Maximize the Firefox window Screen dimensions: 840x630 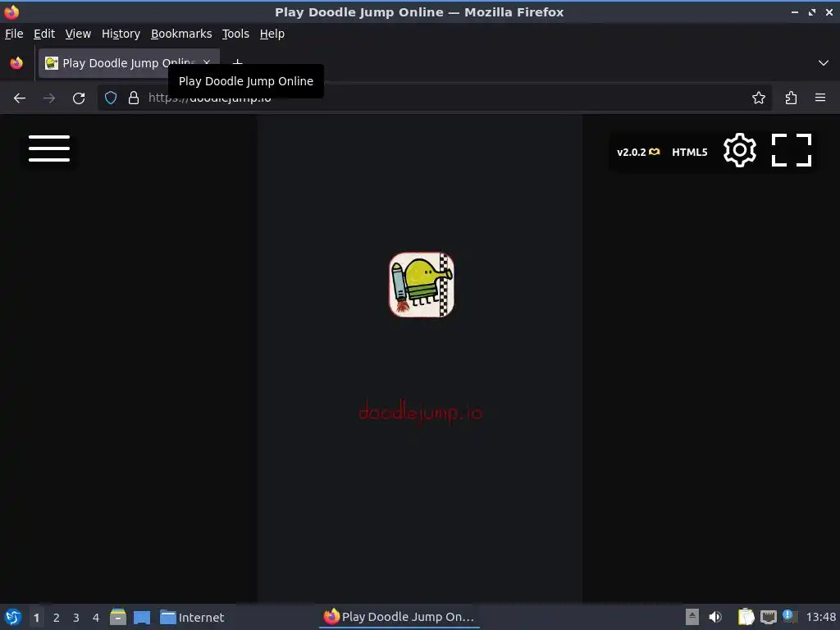(x=812, y=11)
